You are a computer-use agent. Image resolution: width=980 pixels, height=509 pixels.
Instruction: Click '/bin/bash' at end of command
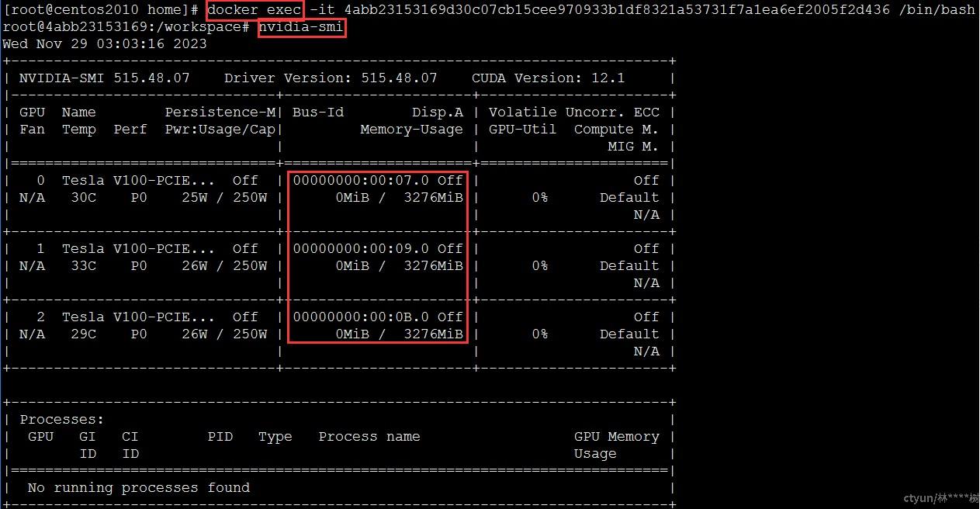click(937, 10)
